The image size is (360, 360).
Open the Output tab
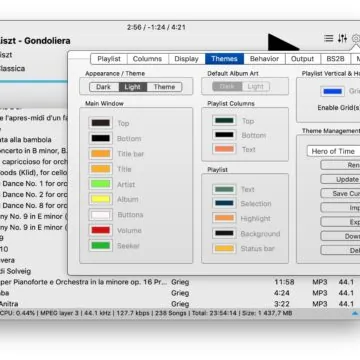(x=302, y=59)
